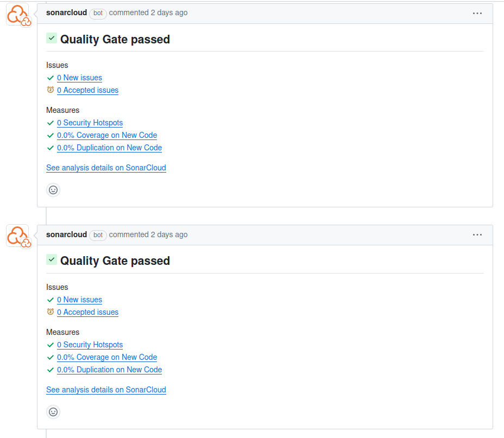Open the first comment's three-dot options menu
This screenshot has width=504, height=438.
tap(477, 13)
